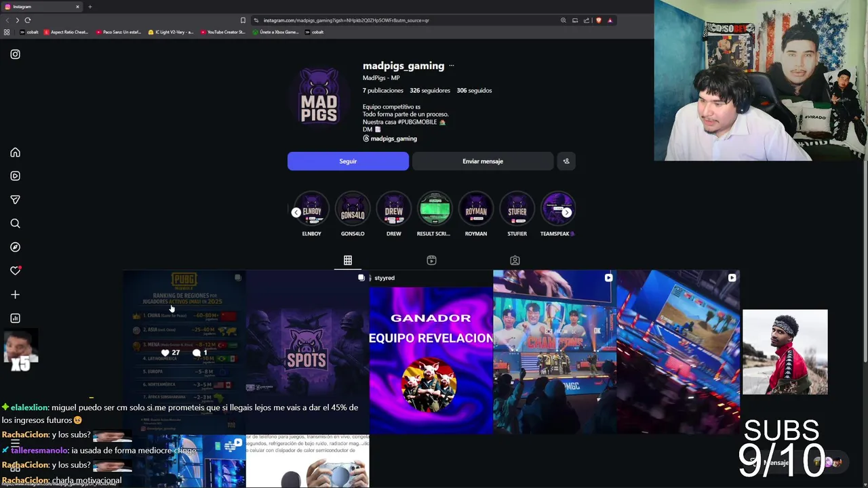
Task: Go to Home in Instagram sidebar
Action: [x=15, y=152]
